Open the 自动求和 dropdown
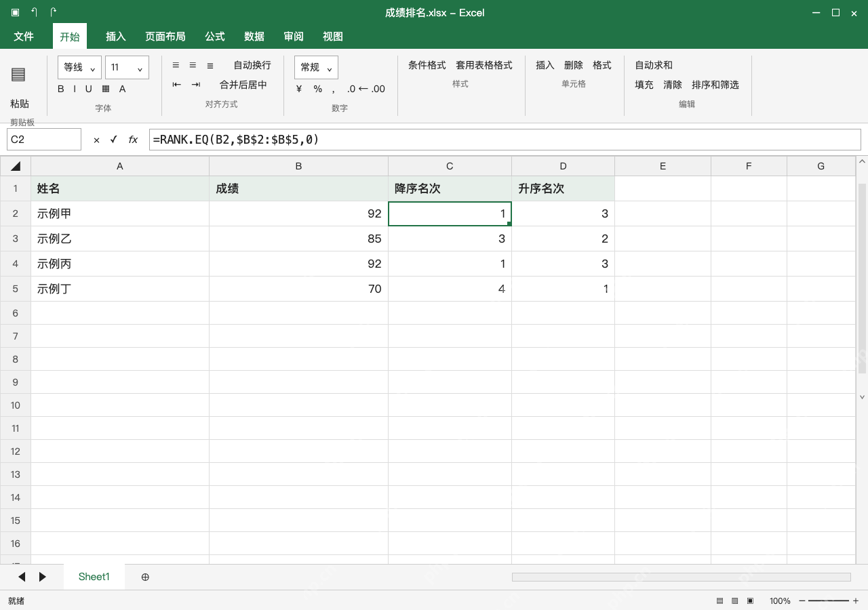The image size is (868, 610). [654, 65]
